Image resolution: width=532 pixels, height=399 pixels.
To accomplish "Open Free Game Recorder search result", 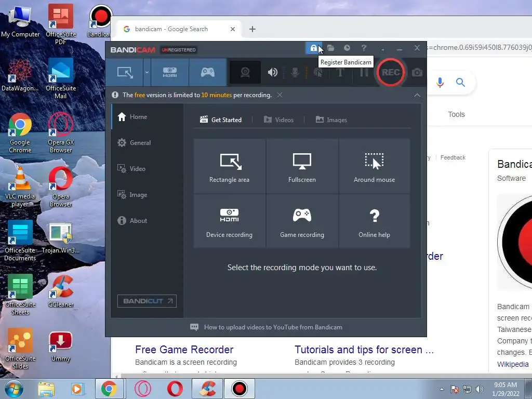I will point(184,350).
